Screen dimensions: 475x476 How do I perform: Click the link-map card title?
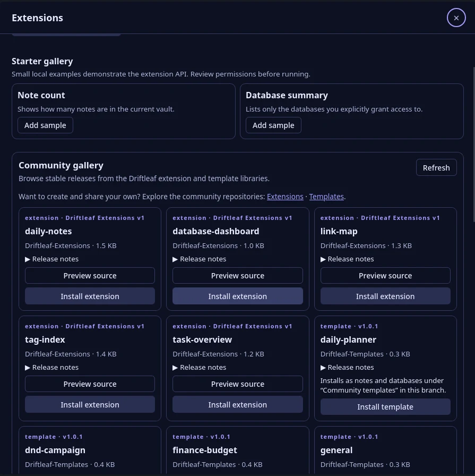(339, 231)
